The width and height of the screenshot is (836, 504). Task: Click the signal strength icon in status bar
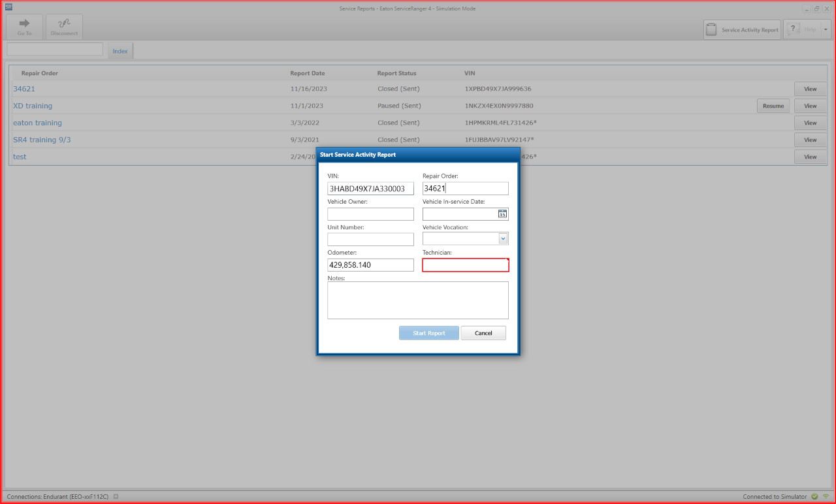826,497
